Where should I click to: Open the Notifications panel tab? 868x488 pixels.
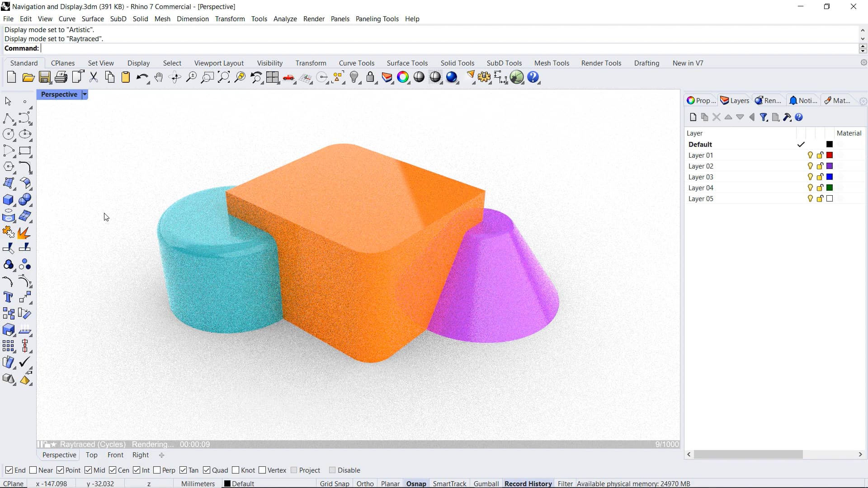click(803, 100)
